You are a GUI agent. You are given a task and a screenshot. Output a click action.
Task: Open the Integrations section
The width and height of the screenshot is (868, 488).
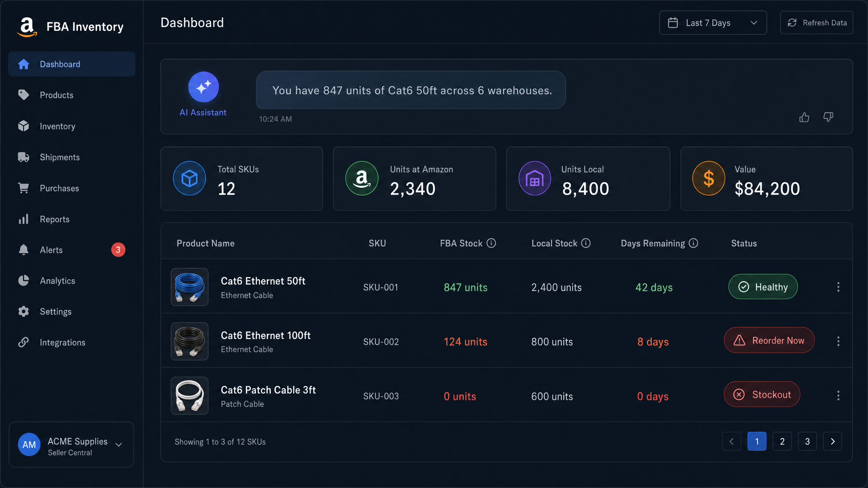(72, 342)
